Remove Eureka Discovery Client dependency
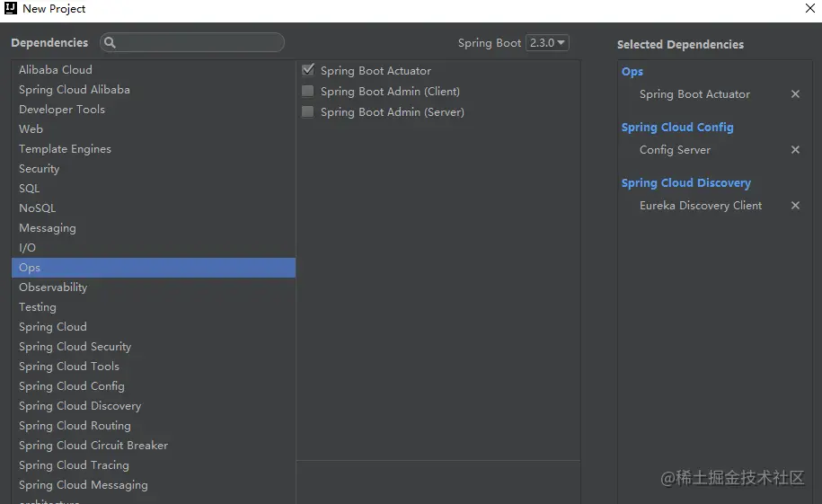This screenshot has height=504, width=822. tap(795, 206)
